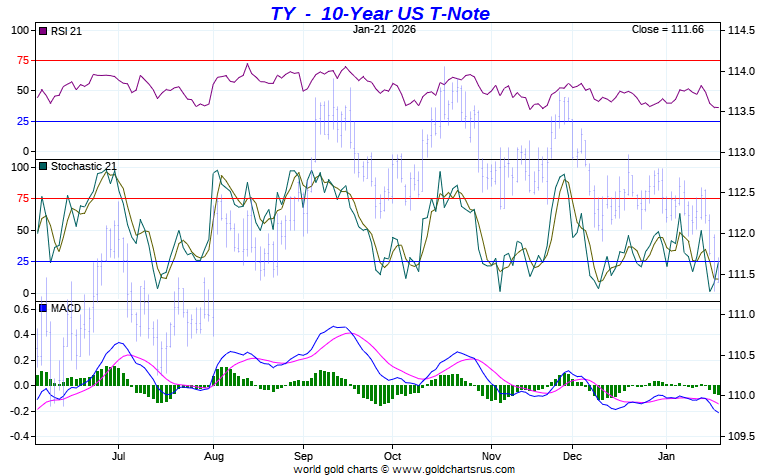Click the 114.5 price axis label
Screen dimensions: 760x475
tap(741, 30)
